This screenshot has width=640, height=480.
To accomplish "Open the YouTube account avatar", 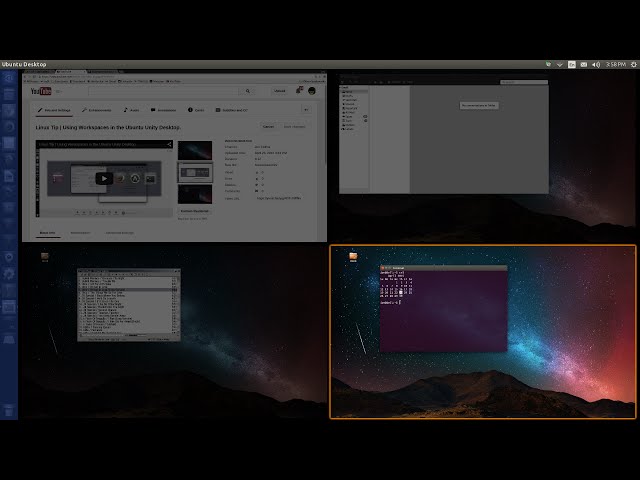I will (312, 91).
